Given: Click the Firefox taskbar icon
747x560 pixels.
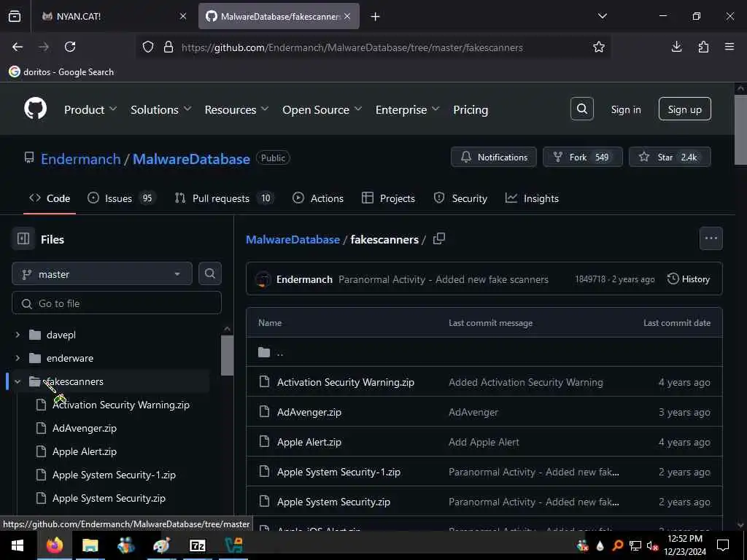Looking at the screenshot, I should click(x=54, y=545).
